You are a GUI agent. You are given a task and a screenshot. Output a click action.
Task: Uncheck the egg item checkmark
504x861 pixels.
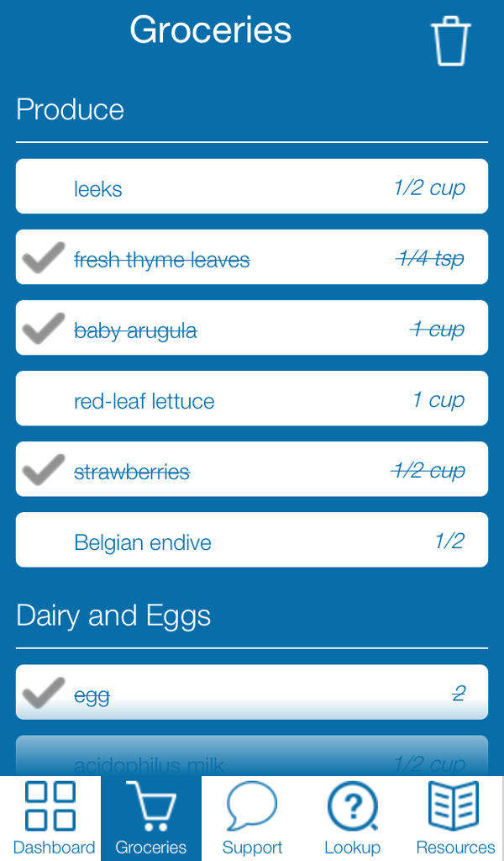tap(43, 693)
